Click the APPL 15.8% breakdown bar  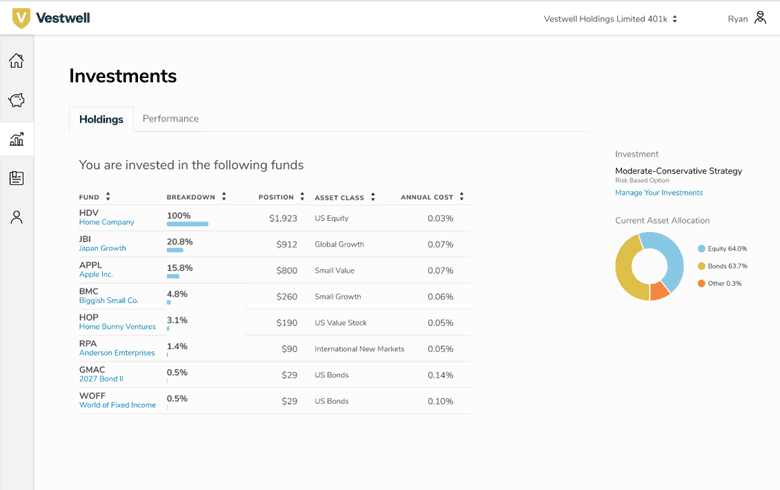point(173,276)
